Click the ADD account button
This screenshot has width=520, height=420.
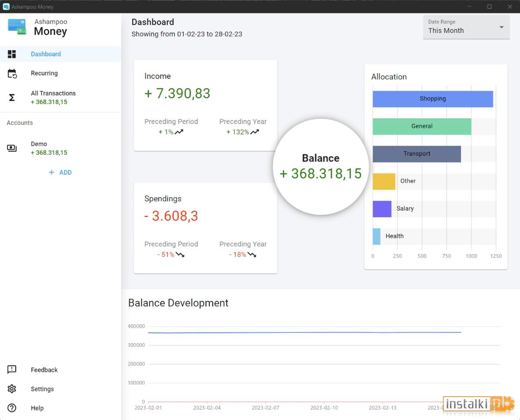pos(60,173)
